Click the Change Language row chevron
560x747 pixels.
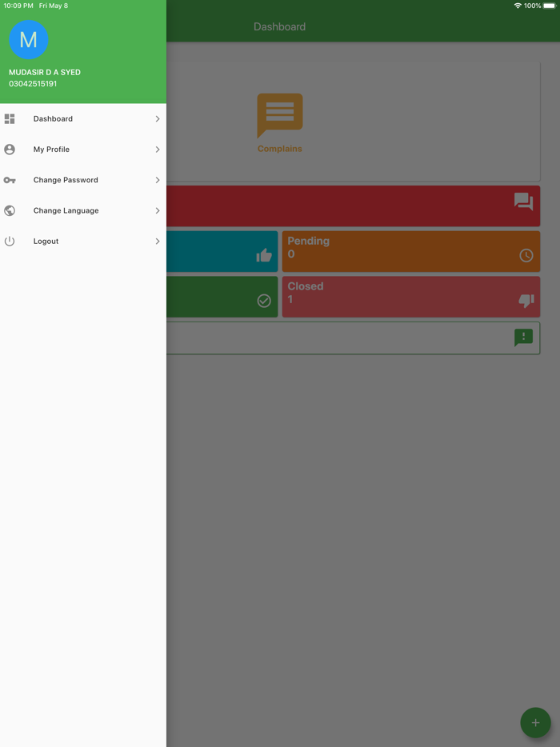click(x=158, y=210)
